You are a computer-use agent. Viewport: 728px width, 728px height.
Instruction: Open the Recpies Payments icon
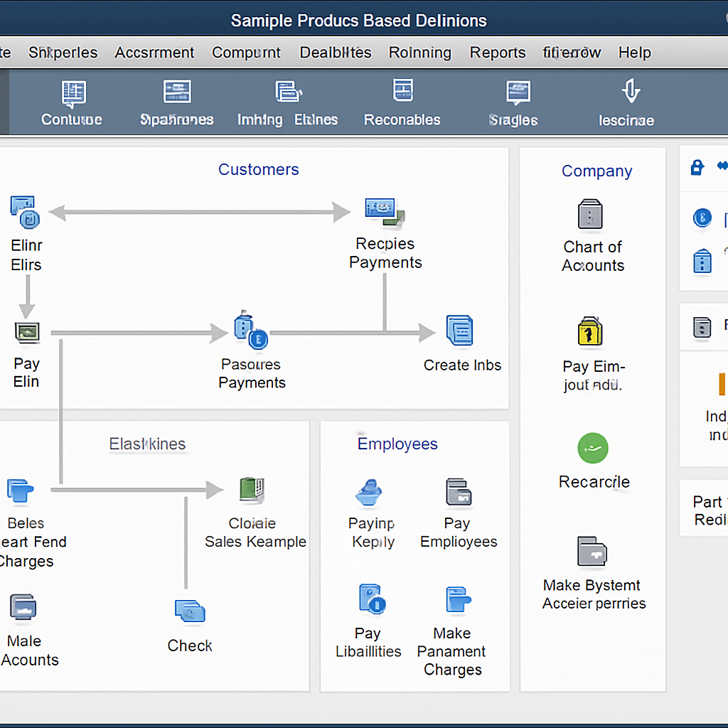[x=385, y=213]
